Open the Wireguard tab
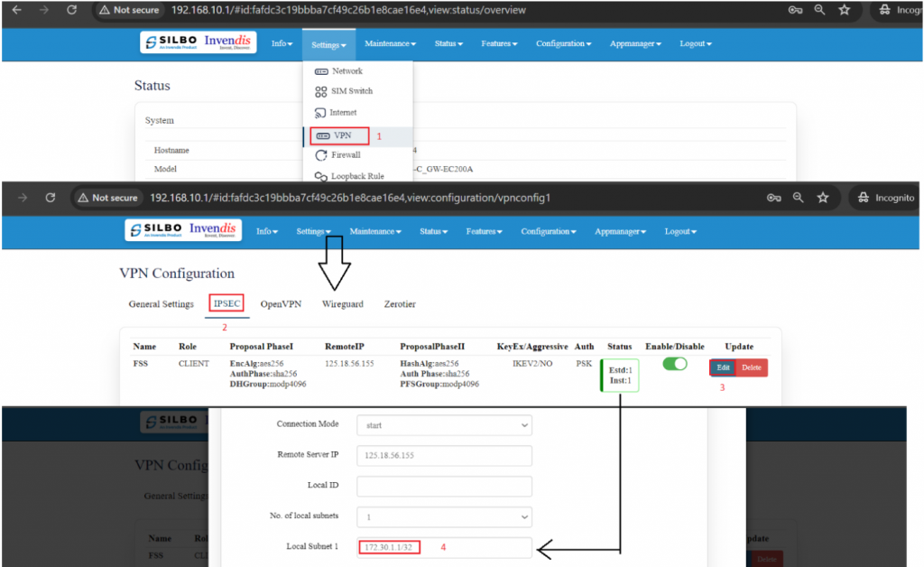Image resolution: width=924 pixels, height=567 pixels. (342, 304)
